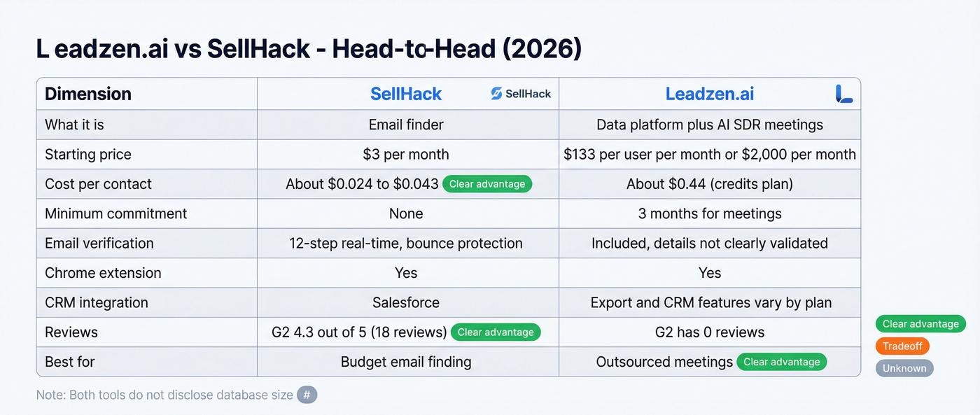Select the 'Email finder' cell
The height and width of the screenshot is (415, 980).
[x=406, y=125]
